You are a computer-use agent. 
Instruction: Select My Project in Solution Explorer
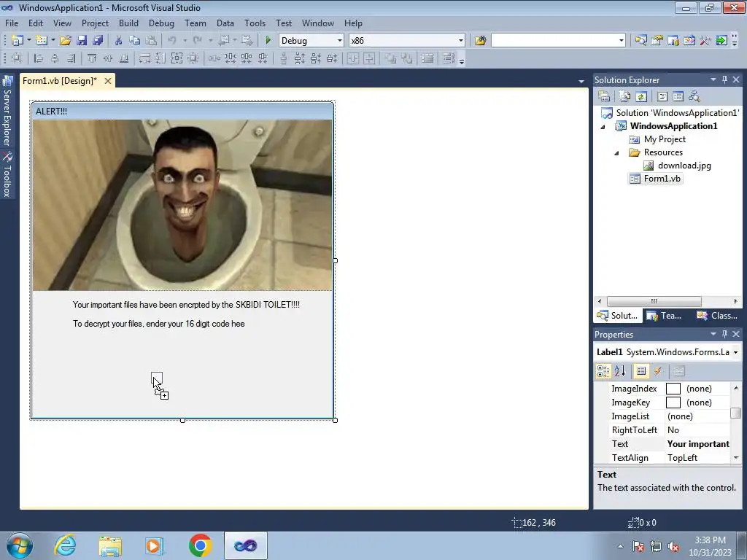click(x=657, y=139)
